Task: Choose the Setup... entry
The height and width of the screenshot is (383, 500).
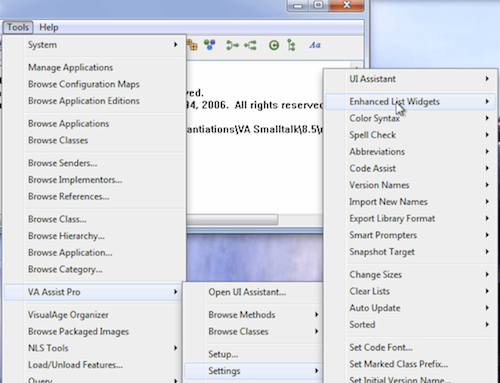Action: coord(253,354)
